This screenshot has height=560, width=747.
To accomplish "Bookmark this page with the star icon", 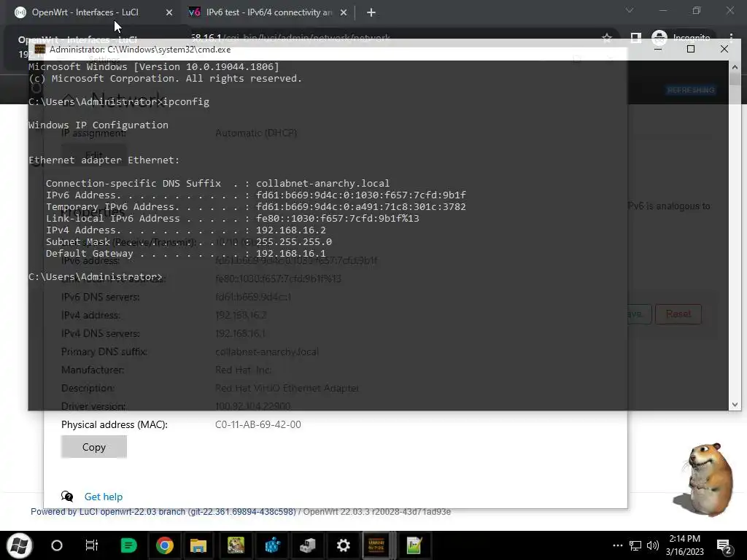I will [x=606, y=38].
